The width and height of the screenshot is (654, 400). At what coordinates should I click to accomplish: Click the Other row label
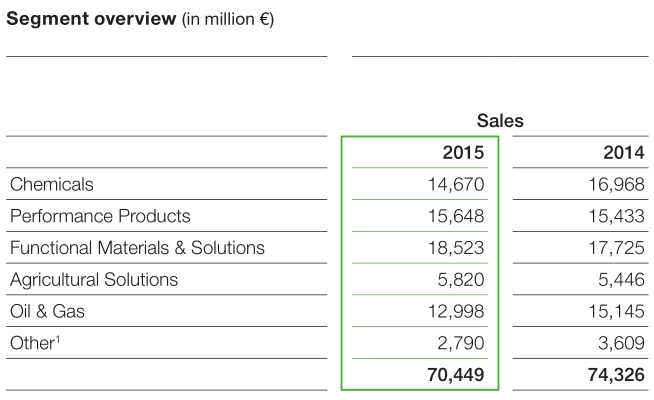pos(35,343)
